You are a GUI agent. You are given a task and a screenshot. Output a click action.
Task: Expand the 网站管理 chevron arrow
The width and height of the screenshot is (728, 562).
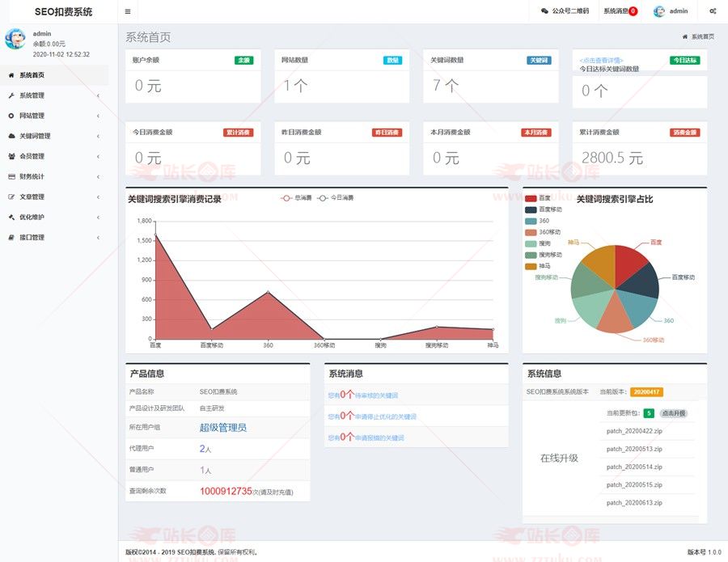pos(98,116)
